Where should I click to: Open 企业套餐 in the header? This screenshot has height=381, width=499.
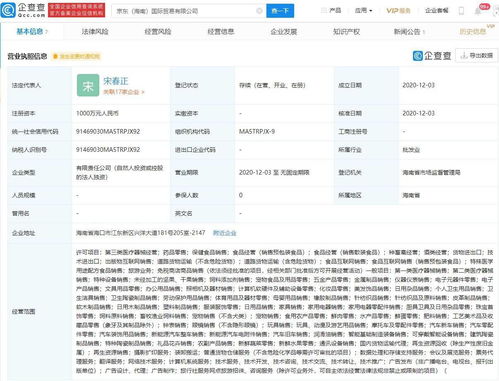point(437,11)
